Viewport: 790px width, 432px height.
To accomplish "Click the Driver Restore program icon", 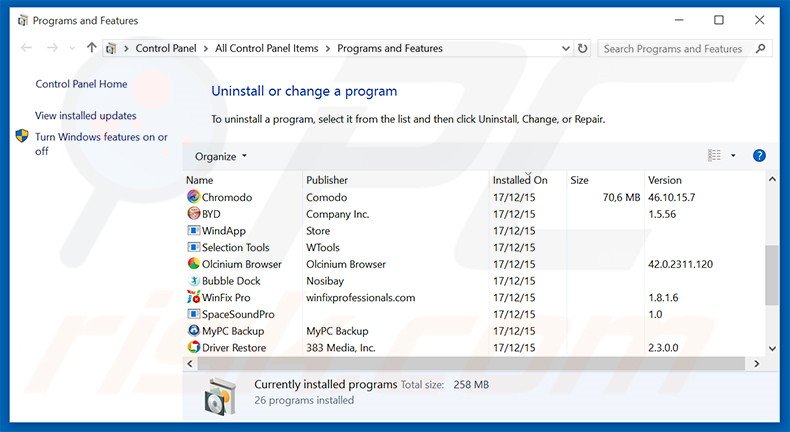I will point(193,347).
